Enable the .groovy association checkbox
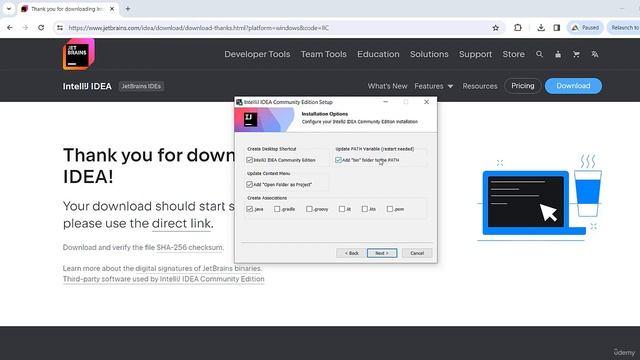640x360 pixels. 309,209
